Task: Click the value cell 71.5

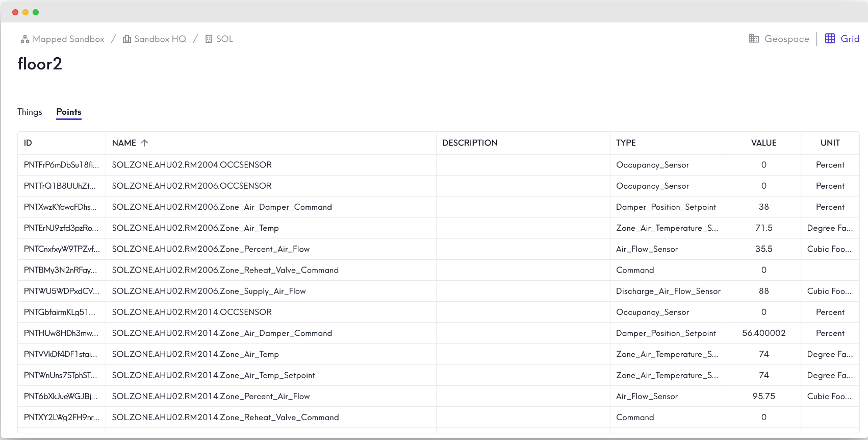Action: pyautogui.click(x=764, y=228)
